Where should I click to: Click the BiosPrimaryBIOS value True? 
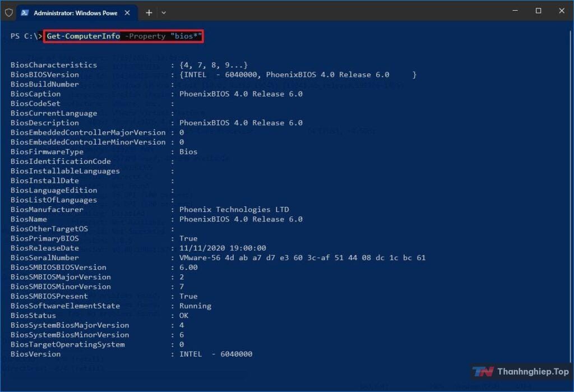pyautogui.click(x=188, y=238)
